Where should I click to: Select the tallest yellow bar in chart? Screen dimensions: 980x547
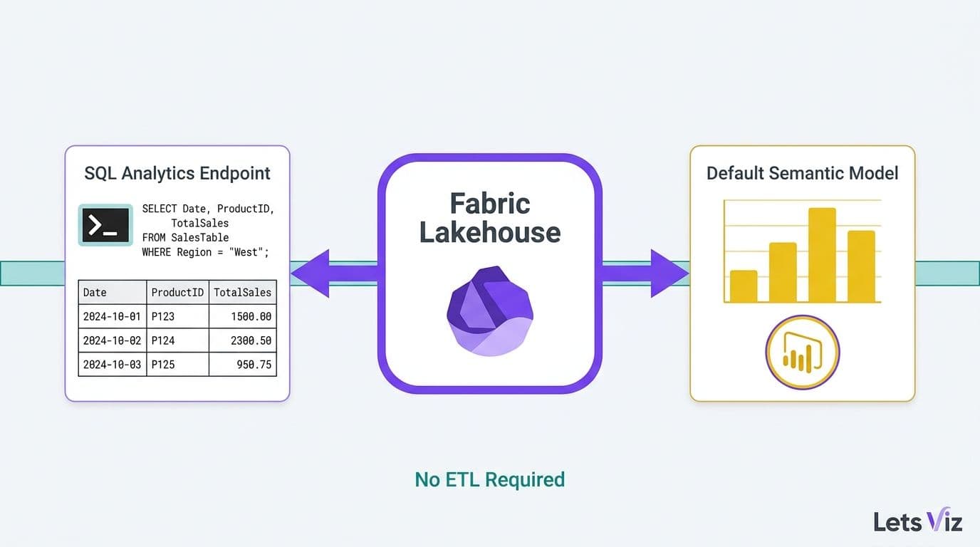(x=822, y=255)
